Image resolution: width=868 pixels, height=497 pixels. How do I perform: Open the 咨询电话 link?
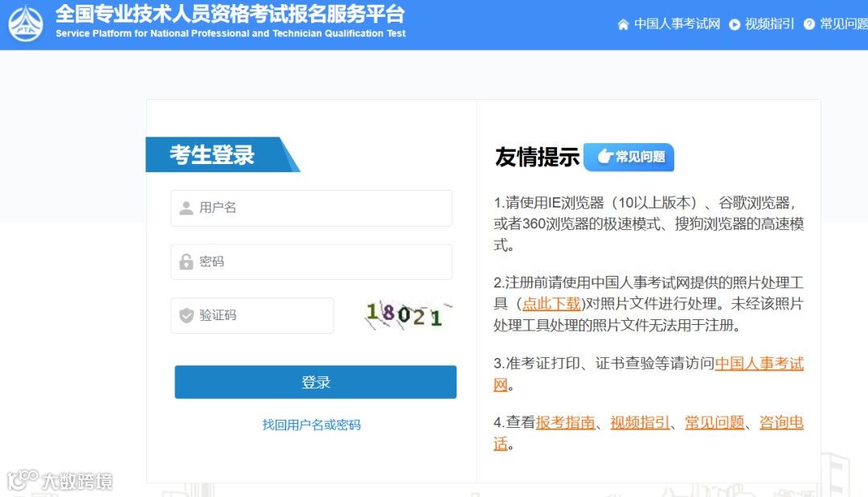pos(781,423)
